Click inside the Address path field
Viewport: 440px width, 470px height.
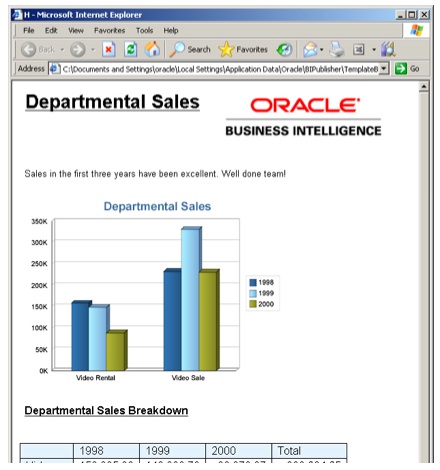[220, 69]
